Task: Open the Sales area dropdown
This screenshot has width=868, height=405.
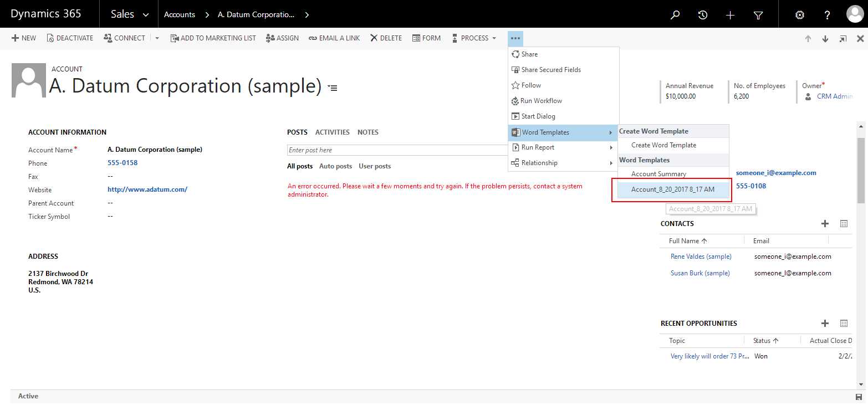Action: [x=130, y=14]
